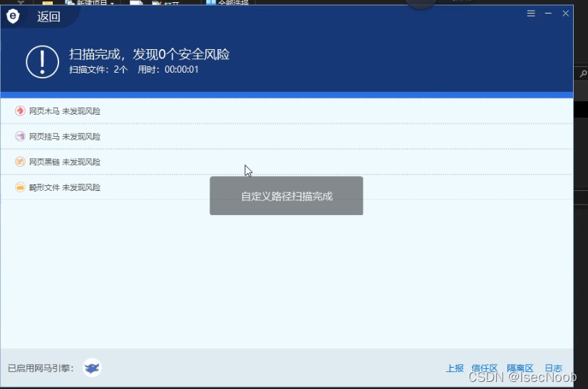Click the exclamation alert circle icon
Viewport: 588px width, 389px height.
point(42,62)
